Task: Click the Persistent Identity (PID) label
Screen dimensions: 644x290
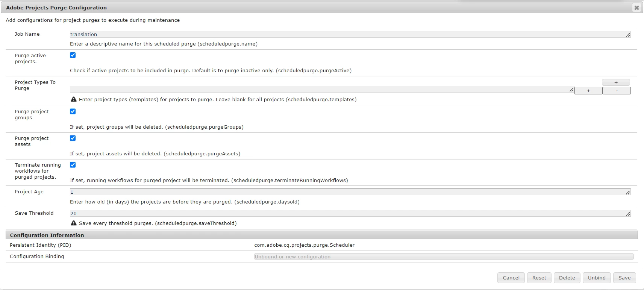Action: [40, 245]
